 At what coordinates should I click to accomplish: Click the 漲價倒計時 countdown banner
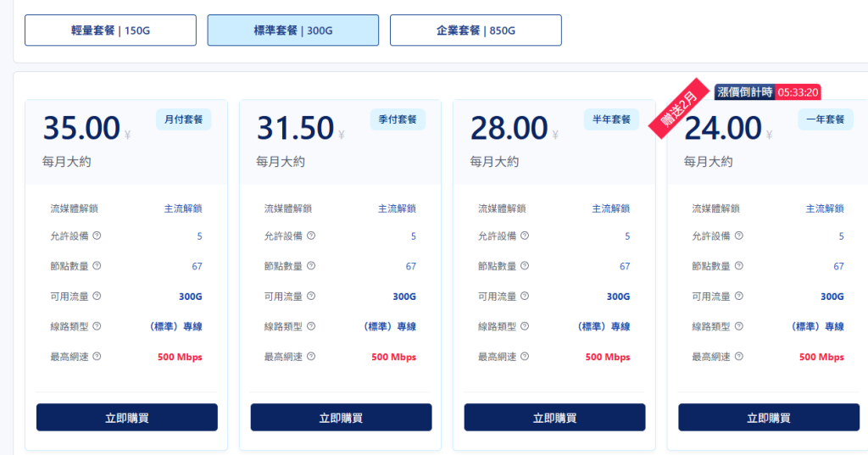[x=767, y=92]
